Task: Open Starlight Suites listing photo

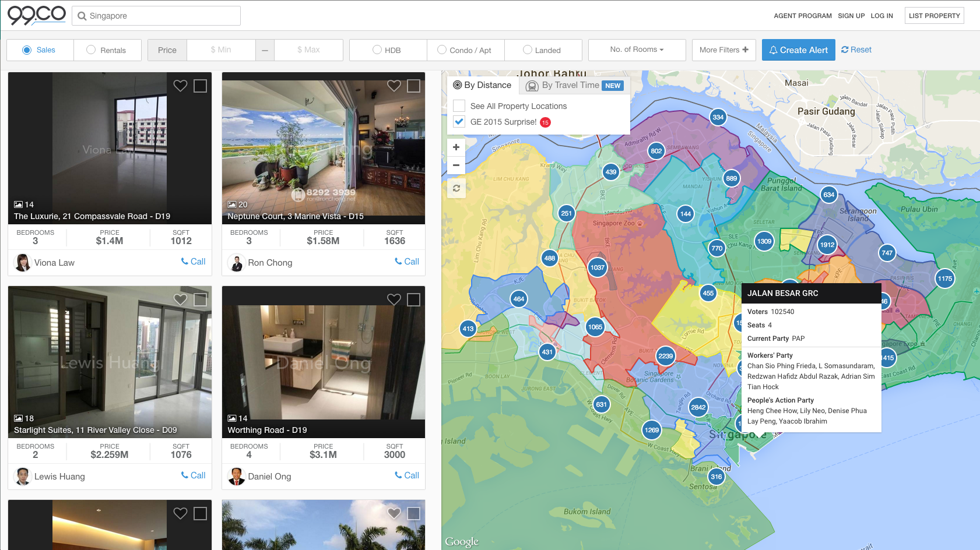Action: [110, 361]
